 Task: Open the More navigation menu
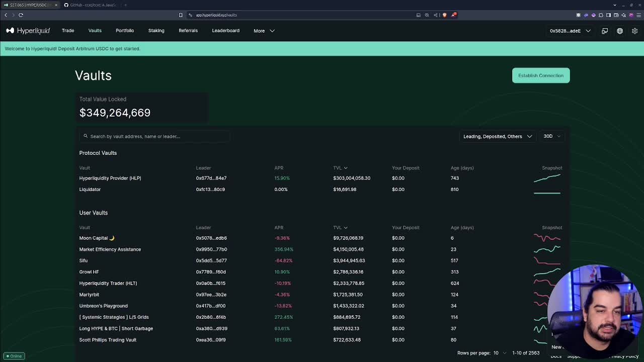264,31
